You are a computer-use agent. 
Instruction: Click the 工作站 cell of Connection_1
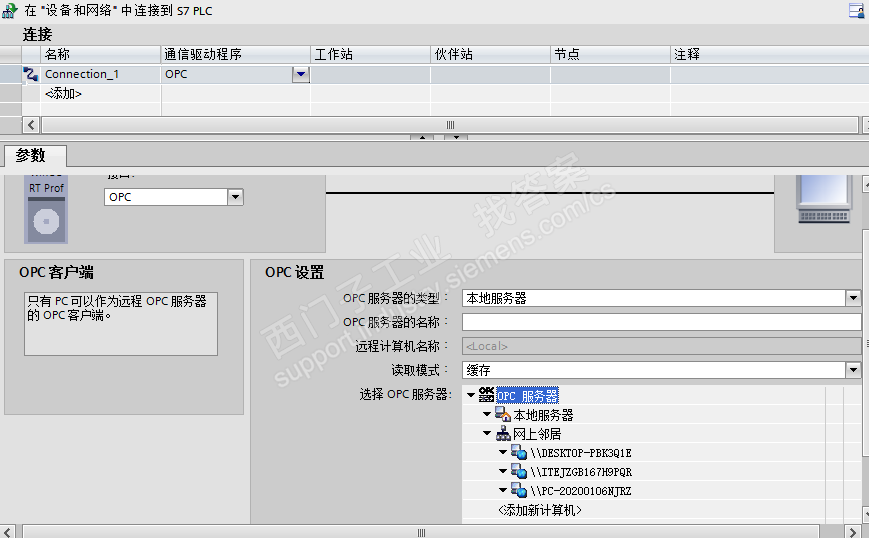[x=370, y=74]
